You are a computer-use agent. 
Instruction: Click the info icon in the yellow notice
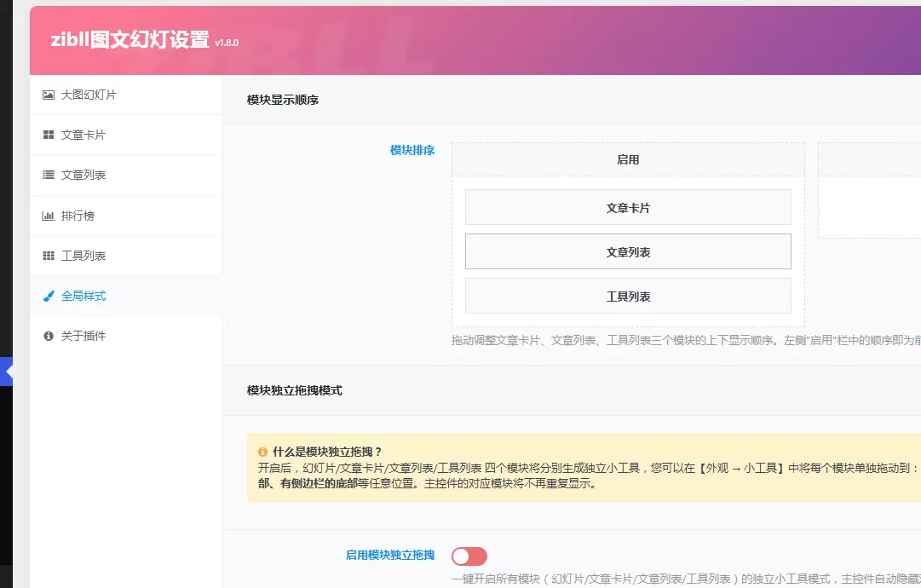coord(262,452)
